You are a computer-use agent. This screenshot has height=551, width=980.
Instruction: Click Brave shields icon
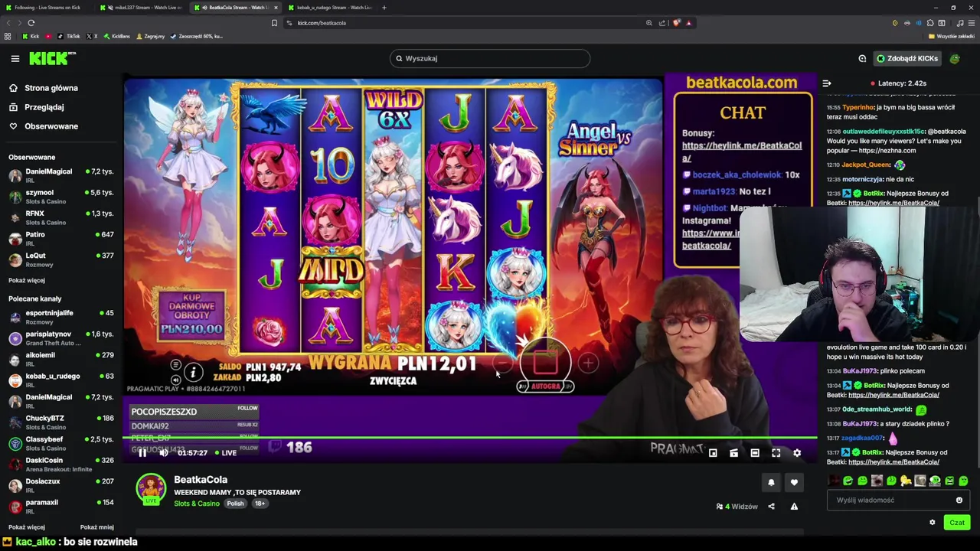point(676,23)
